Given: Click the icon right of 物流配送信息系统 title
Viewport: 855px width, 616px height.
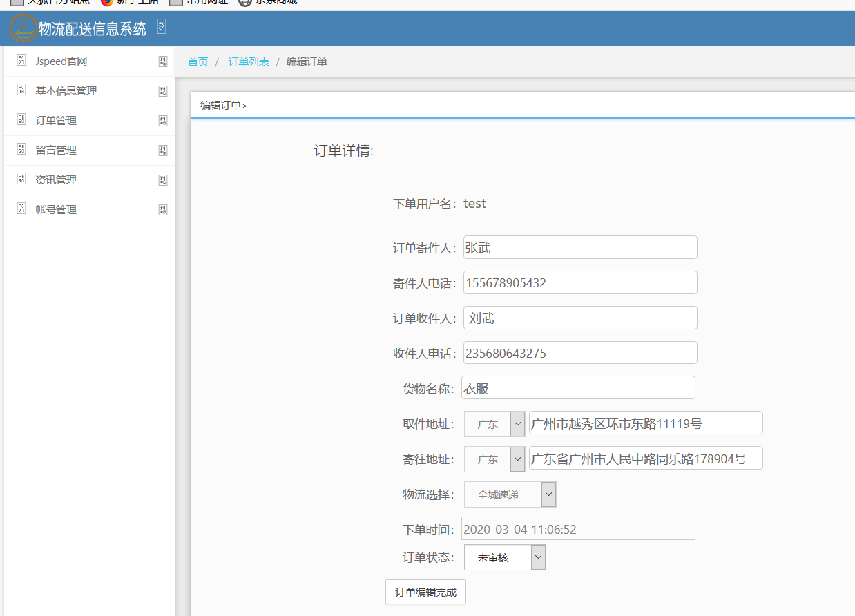Looking at the screenshot, I should 162,27.
